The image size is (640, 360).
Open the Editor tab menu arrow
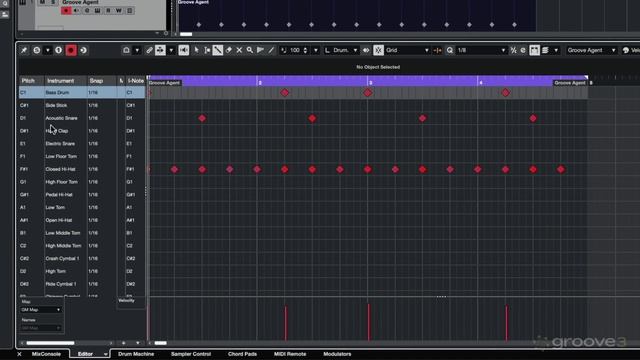coord(105,354)
